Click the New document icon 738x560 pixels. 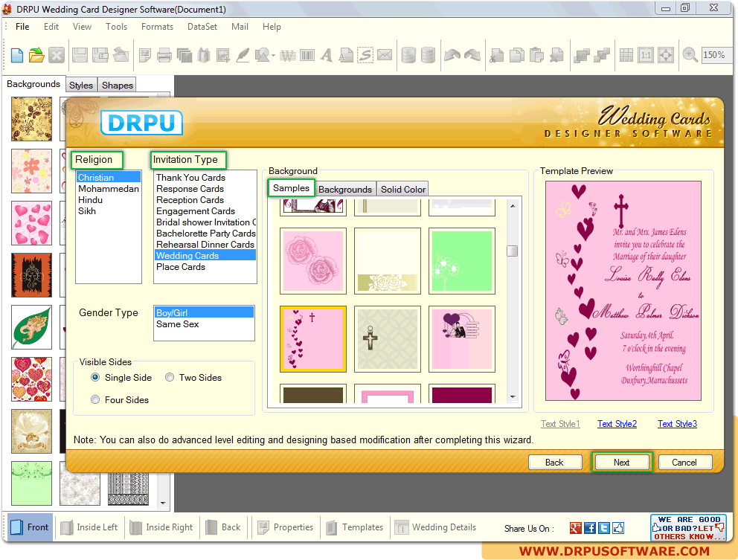coord(17,56)
